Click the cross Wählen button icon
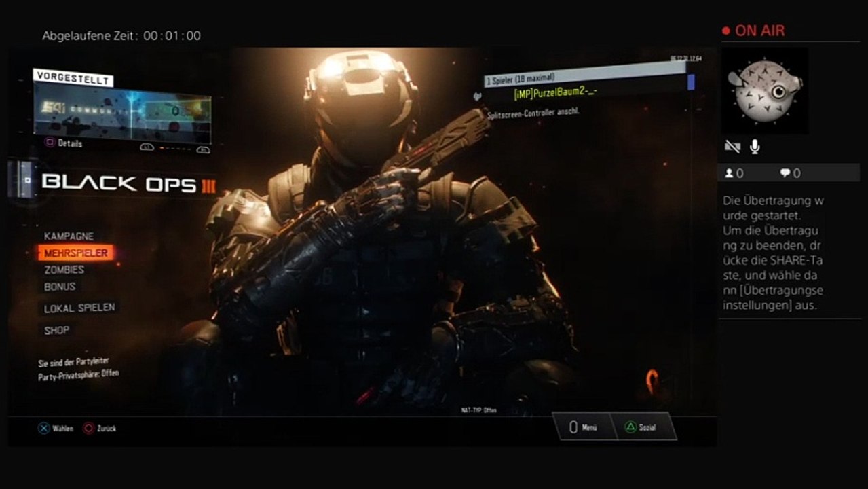This screenshot has width=868, height=489. (43, 429)
